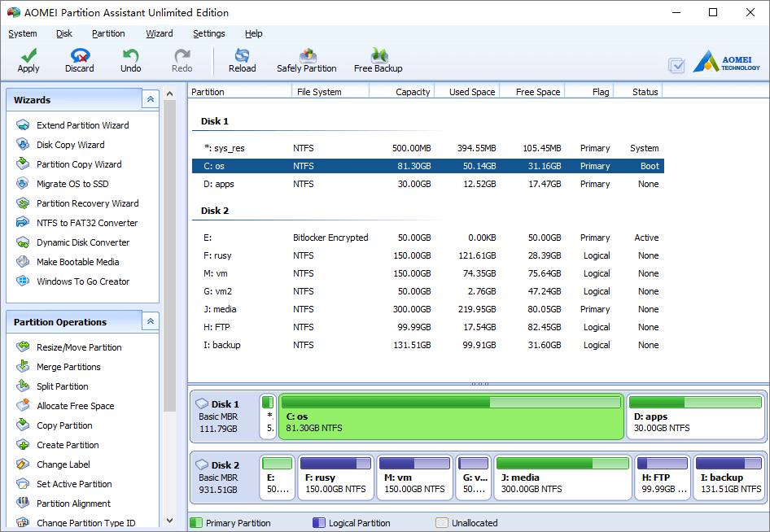Click the Apply checkmark icon
This screenshot has width=770, height=532.
click(28, 55)
